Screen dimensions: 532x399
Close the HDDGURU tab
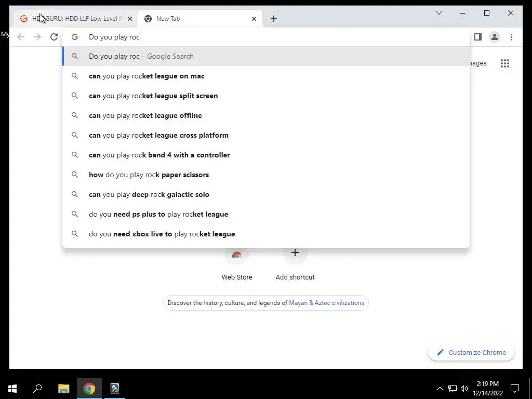click(x=129, y=19)
